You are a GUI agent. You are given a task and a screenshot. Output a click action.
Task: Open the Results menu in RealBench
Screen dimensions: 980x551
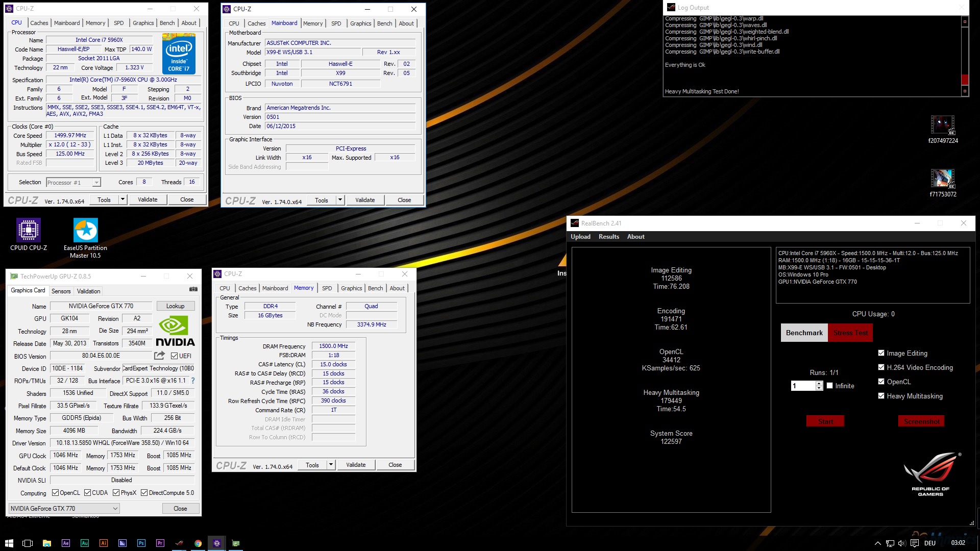[x=608, y=237]
